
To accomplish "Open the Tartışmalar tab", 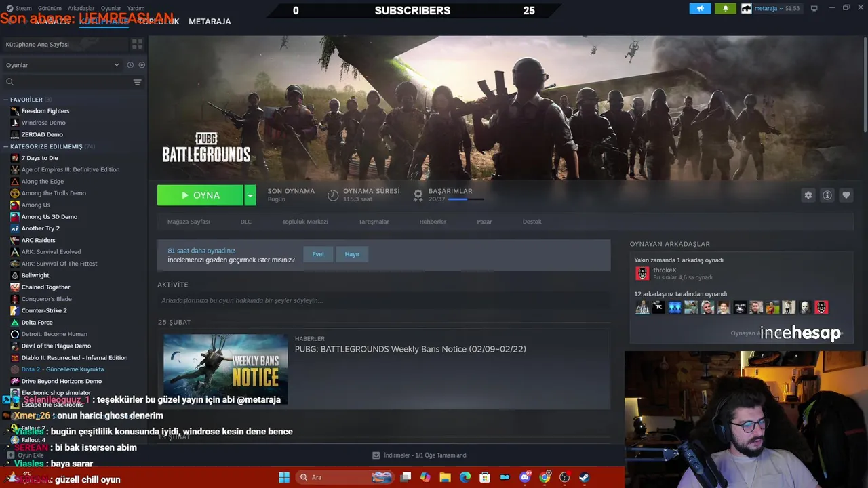I will (374, 222).
